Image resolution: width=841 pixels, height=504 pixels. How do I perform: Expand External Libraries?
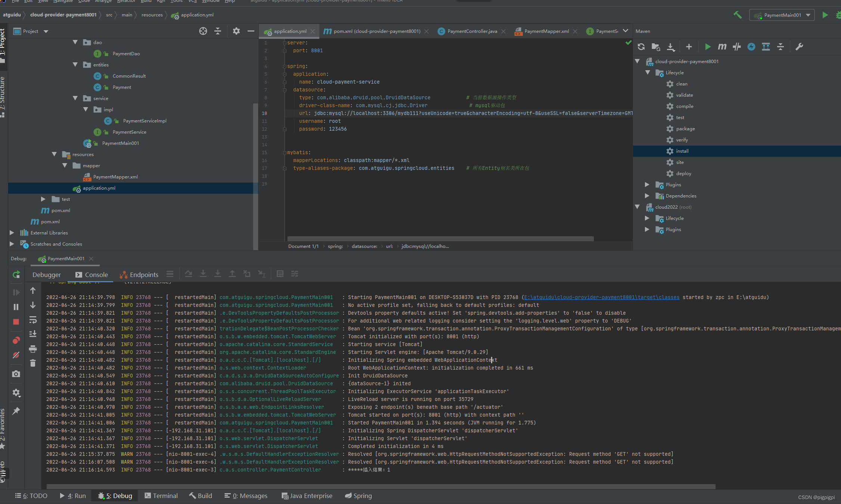click(12, 233)
